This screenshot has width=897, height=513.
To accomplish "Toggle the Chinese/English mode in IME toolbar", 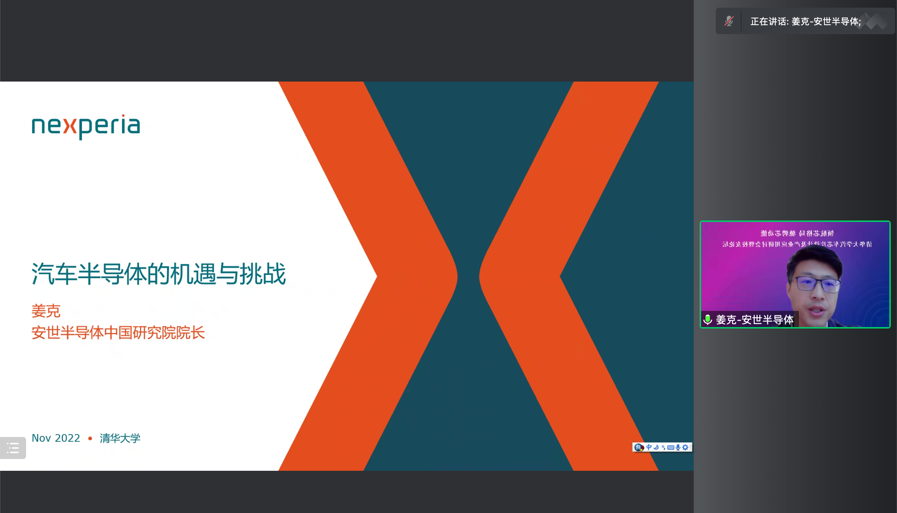I will point(649,447).
